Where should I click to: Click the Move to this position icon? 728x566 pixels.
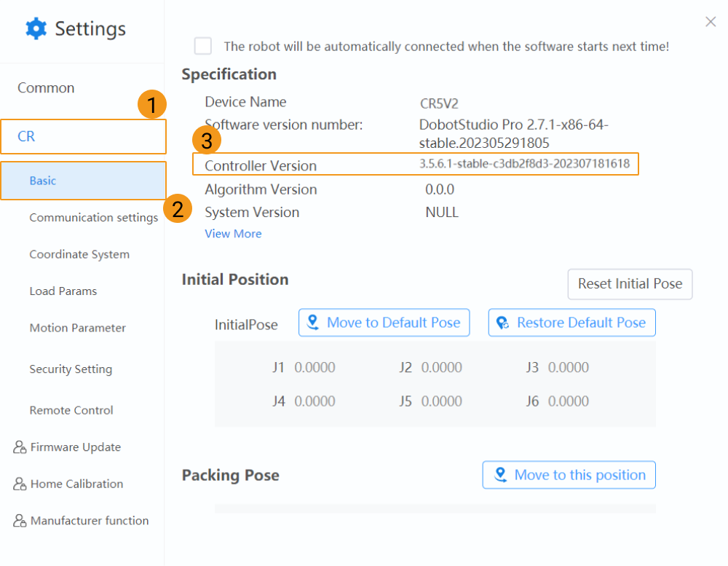(x=501, y=475)
